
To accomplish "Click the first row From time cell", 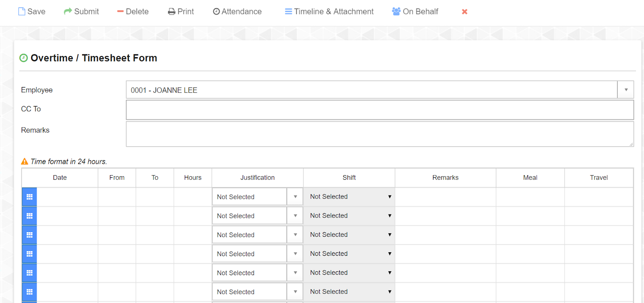I will 117,197.
